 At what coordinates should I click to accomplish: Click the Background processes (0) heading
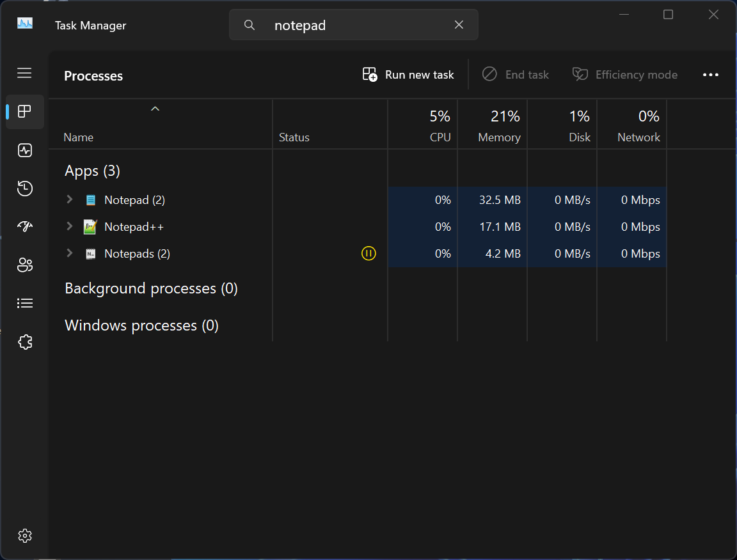(152, 288)
